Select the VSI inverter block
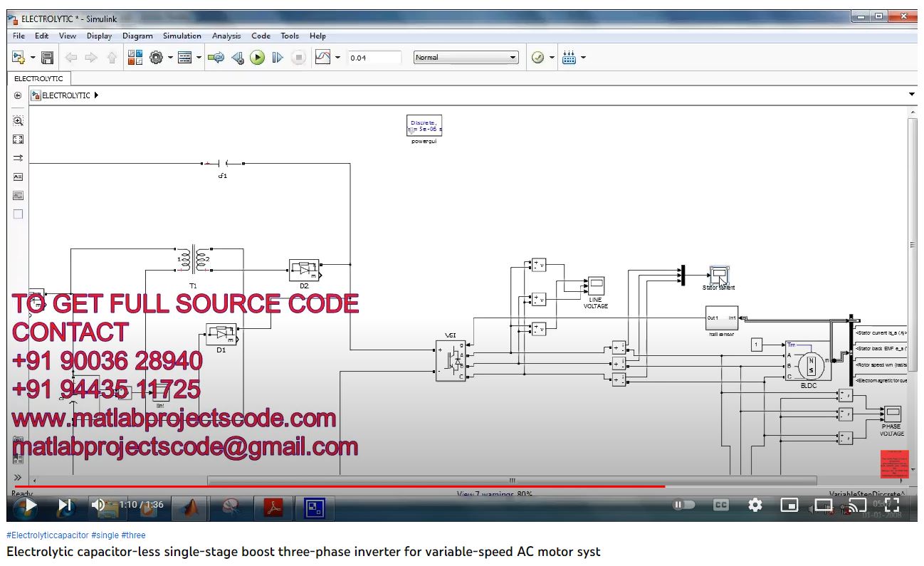This screenshot has width=924, height=566. click(x=451, y=360)
